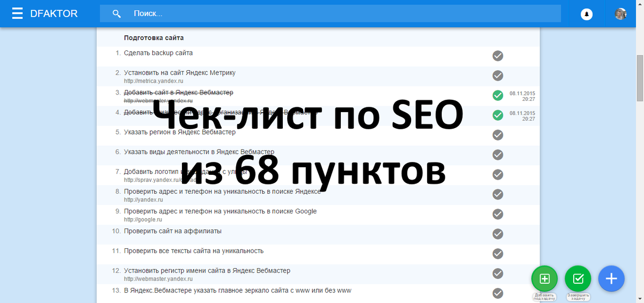Screen dimensions: 644x303
Task: Click the search magnifier icon
Action: coord(116,13)
